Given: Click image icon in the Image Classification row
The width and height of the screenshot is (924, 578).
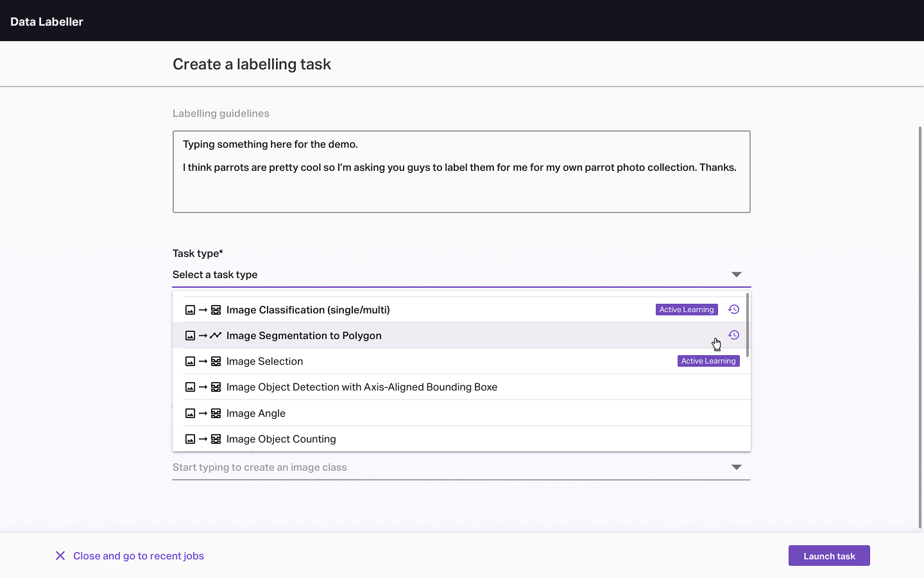Looking at the screenshot, I should [x=190, y=310].
